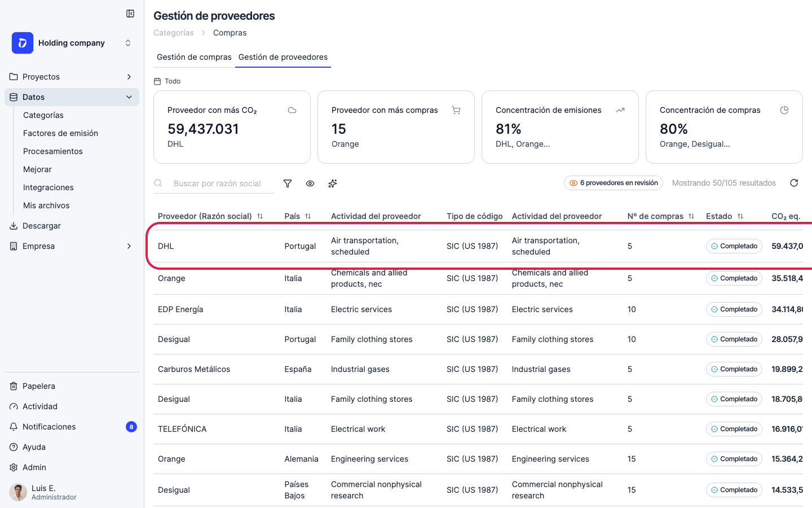Click the 59.437,0 CO₂ value for DHL
This screenshot has width=812, height=508.
[787, 246]
